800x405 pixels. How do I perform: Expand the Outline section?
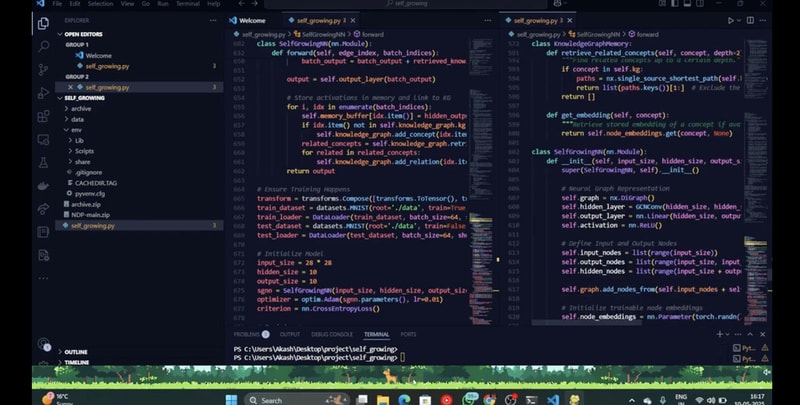76,352
